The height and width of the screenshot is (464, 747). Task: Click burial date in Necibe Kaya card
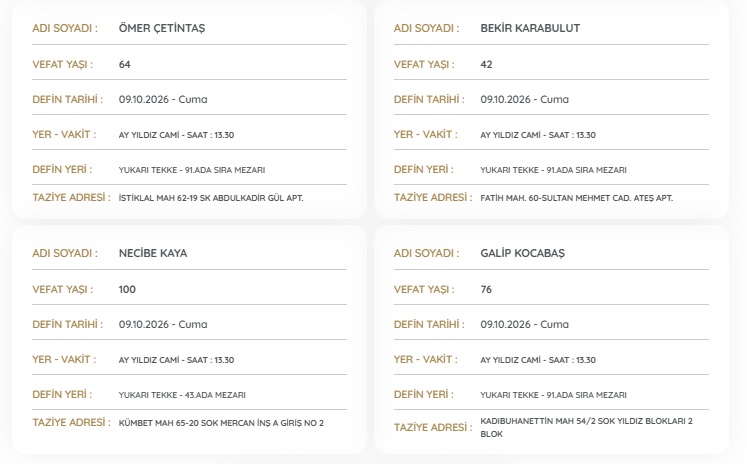point(163,324)
